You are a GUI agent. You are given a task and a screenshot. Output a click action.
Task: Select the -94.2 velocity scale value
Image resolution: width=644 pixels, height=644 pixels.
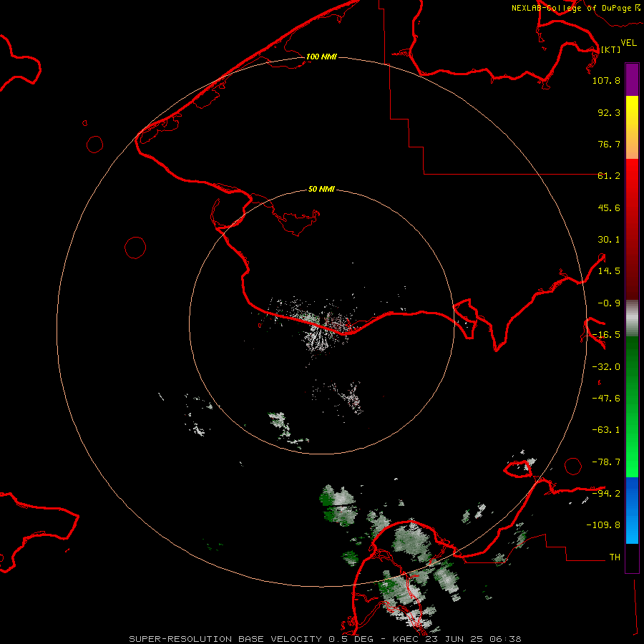[x=606, y=493]
